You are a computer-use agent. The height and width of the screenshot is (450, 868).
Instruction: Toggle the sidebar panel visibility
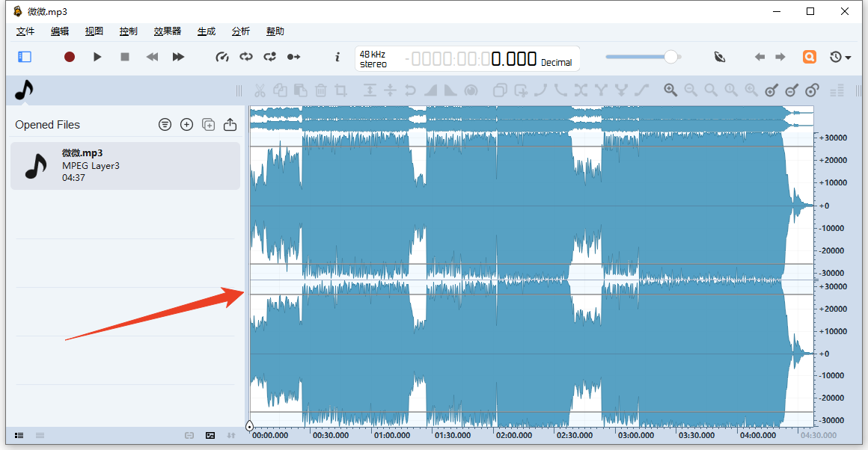25,57
